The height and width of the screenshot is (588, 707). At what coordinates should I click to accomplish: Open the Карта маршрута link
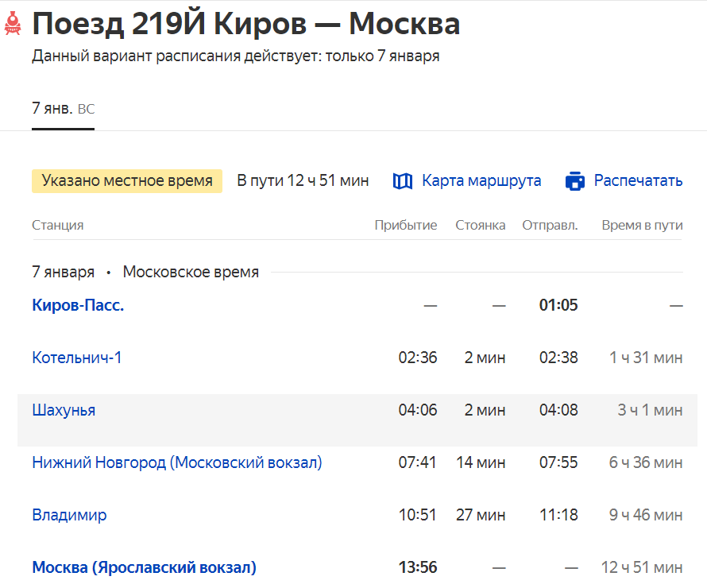pyautogui.click(x=481, y=181)
